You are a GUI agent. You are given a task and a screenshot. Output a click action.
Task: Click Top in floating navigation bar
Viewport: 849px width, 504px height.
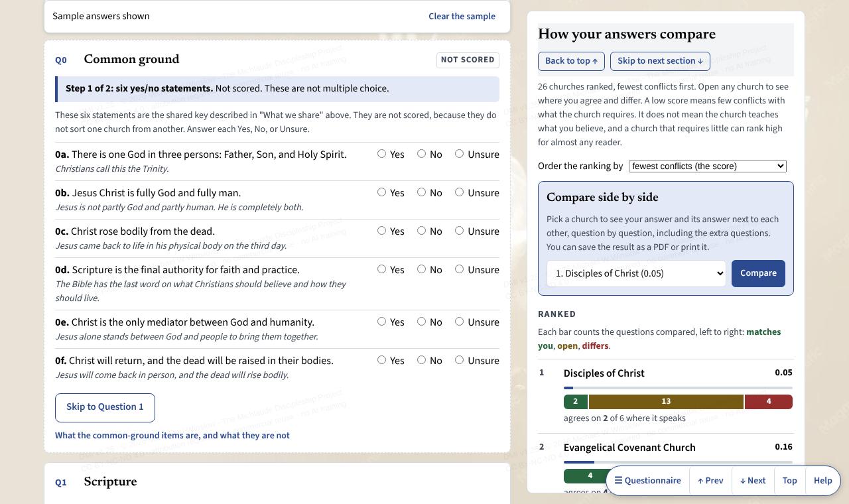[789, 481]
